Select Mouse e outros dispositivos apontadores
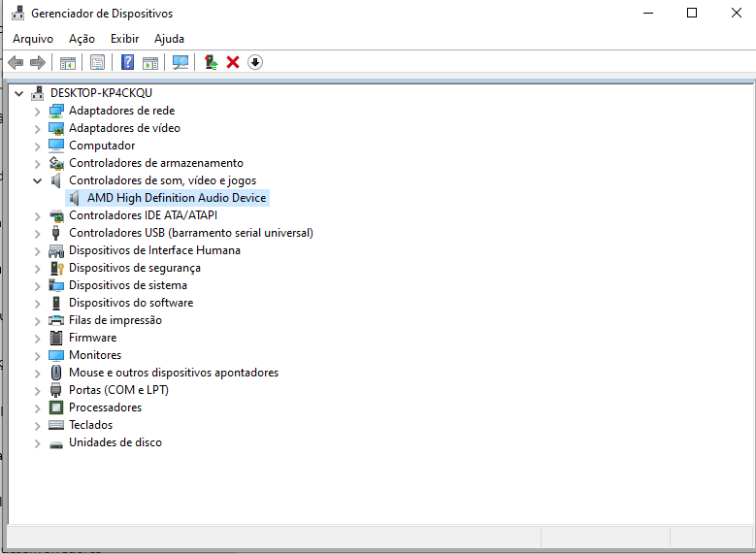 pos(174,373)
